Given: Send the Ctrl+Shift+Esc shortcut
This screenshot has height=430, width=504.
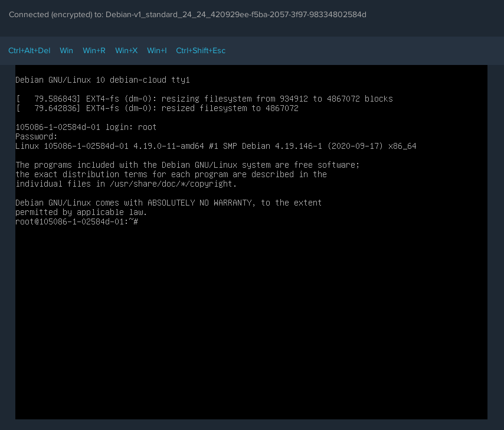Looking at the screenshot, I should tap(201, 51).
